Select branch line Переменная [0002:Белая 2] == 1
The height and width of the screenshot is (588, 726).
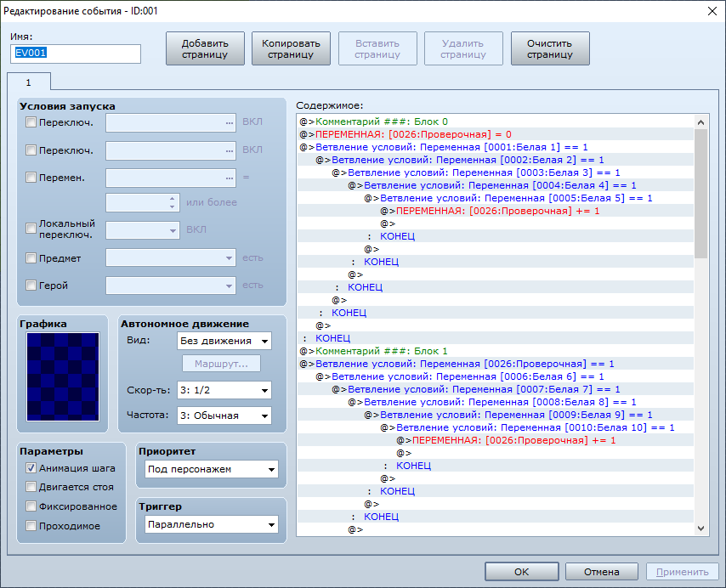coord(496,160)
